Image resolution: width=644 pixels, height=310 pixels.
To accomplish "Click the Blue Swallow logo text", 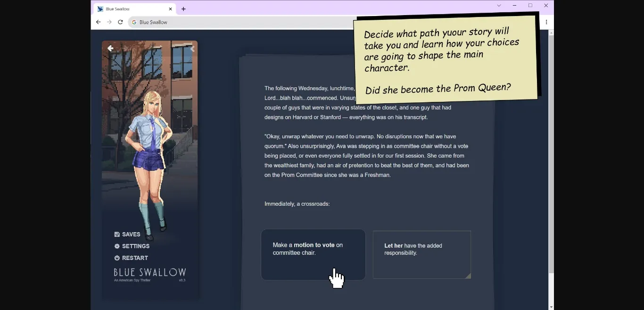I will click(149, 273).
